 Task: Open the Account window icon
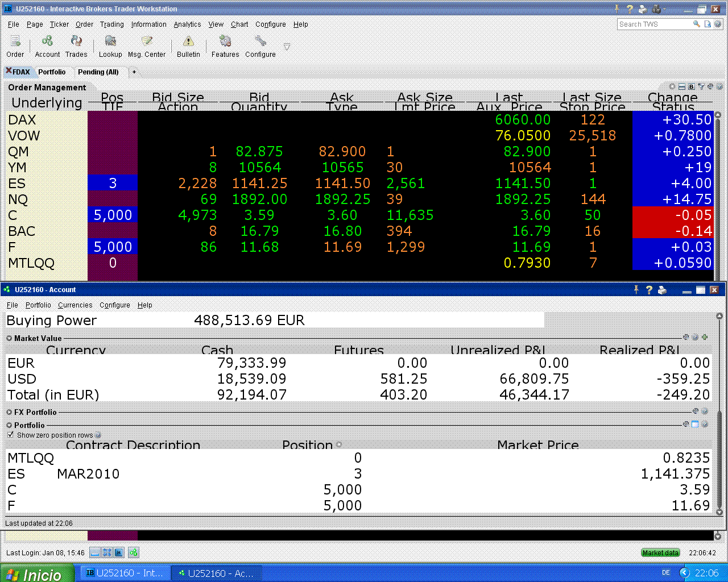click(x=47, y=41)
